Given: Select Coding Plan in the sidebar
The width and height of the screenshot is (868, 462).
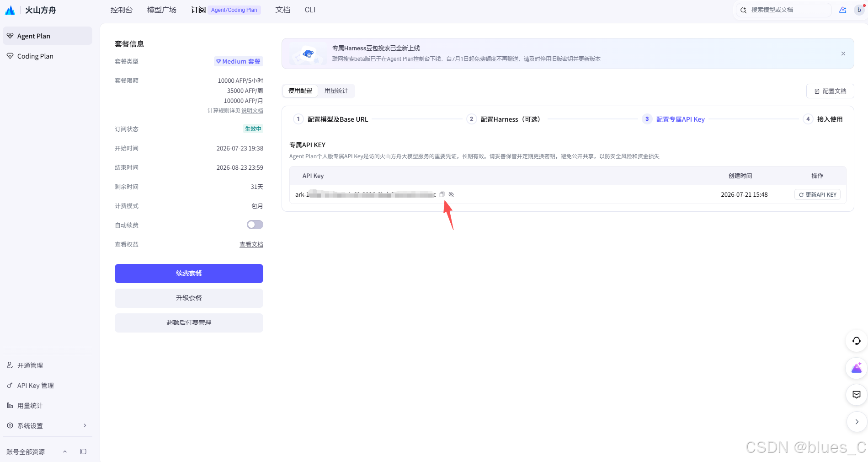Looking at the screenshot, I should (48, 56).
